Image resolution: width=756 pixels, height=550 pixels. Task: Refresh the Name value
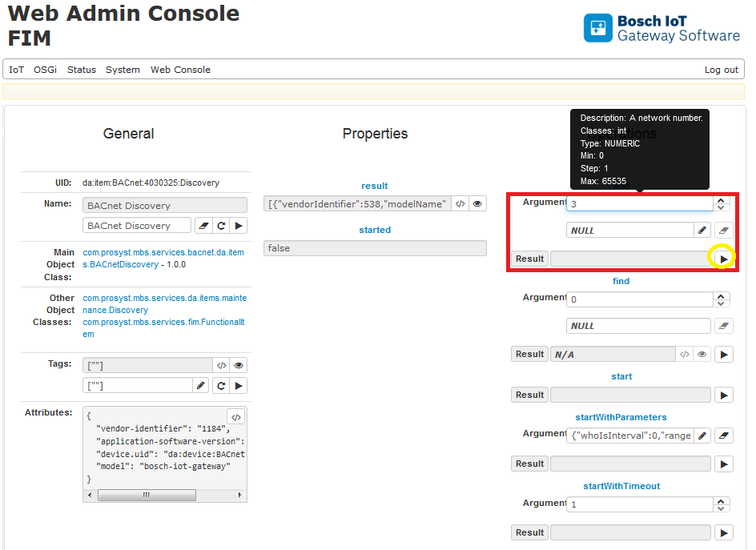[221, 226]
